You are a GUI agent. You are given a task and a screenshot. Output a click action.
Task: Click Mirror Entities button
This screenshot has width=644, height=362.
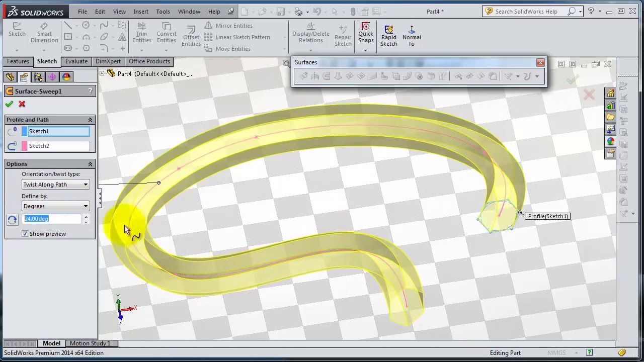228,26
